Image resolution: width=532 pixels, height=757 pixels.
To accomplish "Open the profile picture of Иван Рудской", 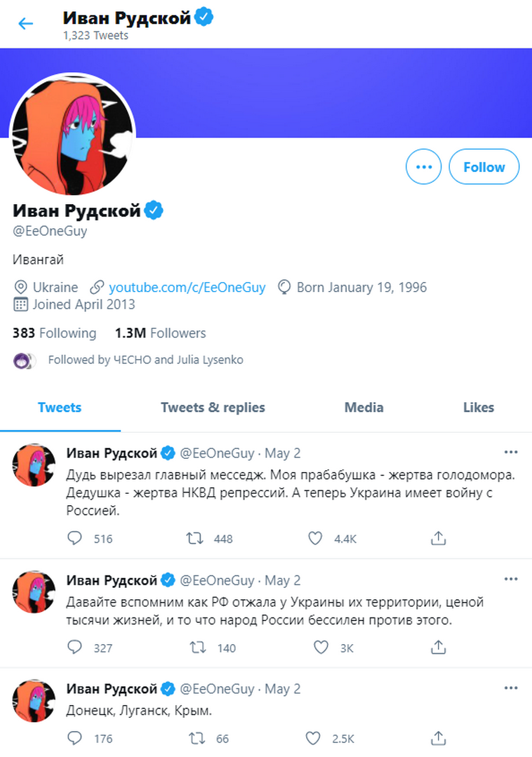I will tap(72, 133).
